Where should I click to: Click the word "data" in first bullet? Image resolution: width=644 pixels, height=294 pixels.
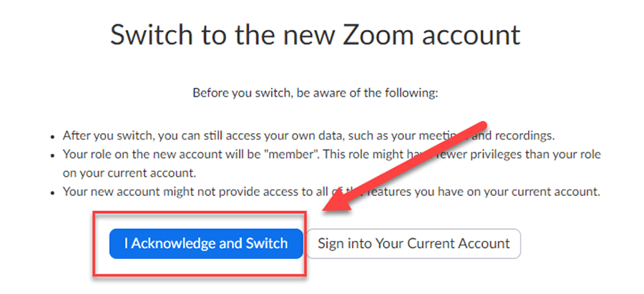[x=305, y=135]
